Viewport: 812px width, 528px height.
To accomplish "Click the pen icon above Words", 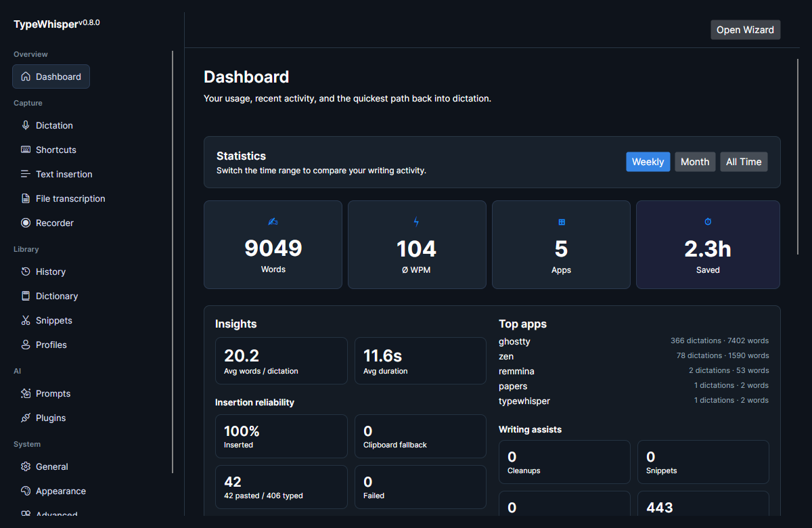I will pyautogui.click(x=273, y=222).
